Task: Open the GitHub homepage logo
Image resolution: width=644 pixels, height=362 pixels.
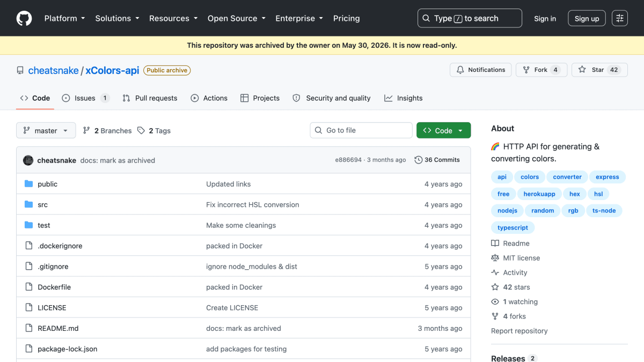Action: coord(24,18)
